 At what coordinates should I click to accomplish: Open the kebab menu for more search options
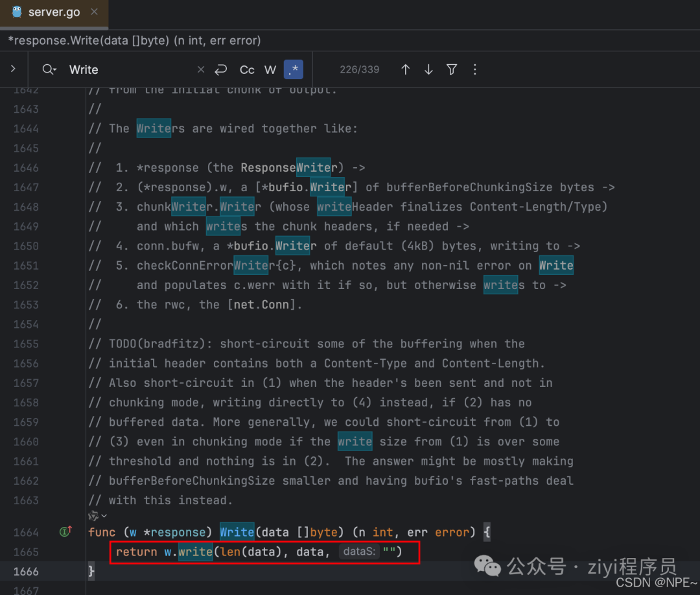(x=475, y=69)
